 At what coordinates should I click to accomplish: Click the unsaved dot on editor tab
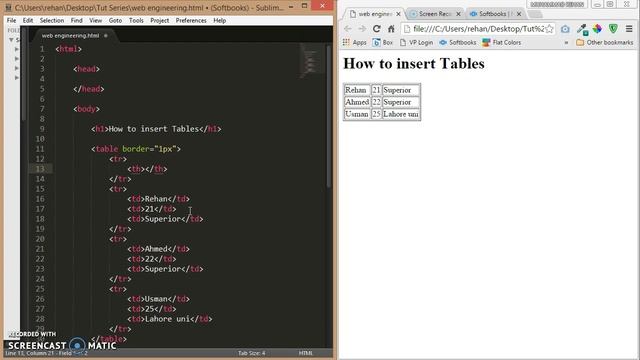pos(106,36)
